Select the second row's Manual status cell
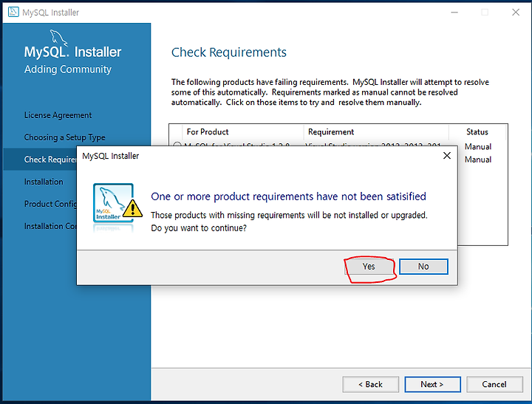This screenshot has width=532, height=404. coord(478,160)
